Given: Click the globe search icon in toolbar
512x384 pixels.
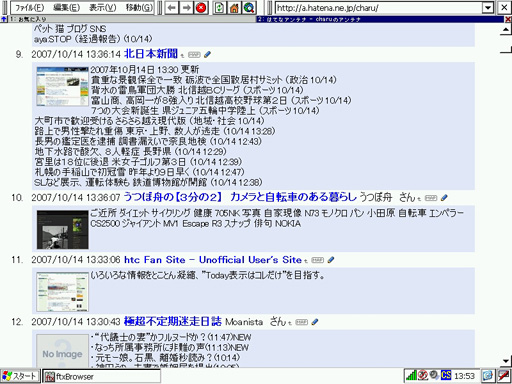Looking at the screenshot, I should click(249, 7).
